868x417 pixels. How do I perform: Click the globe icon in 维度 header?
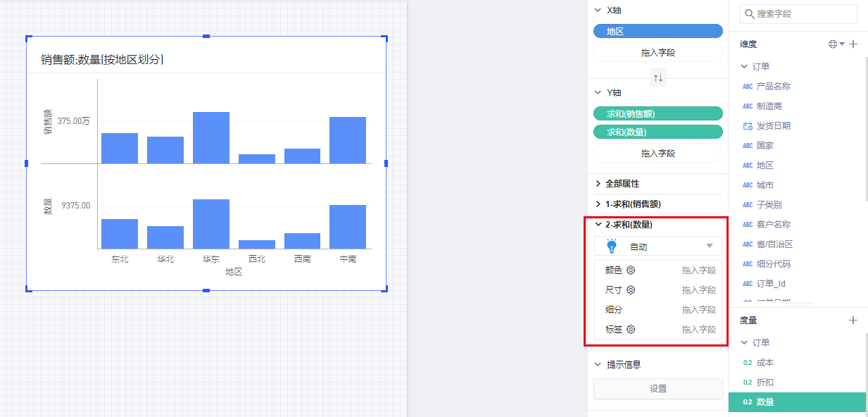[x=834, y=44]
